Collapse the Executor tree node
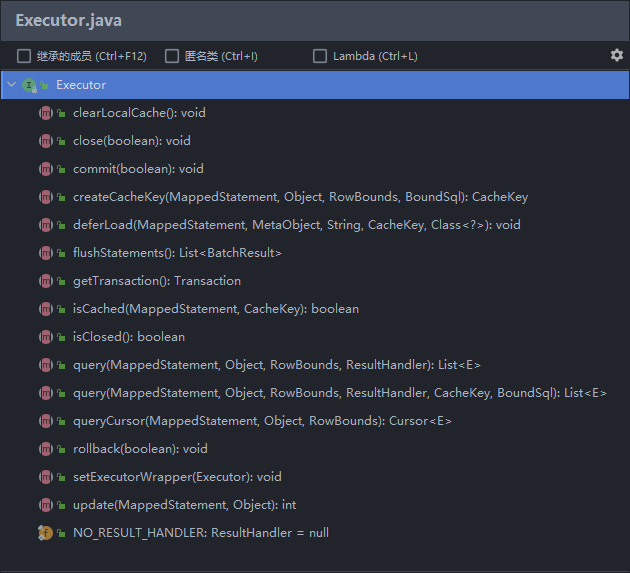 point(11,85)
